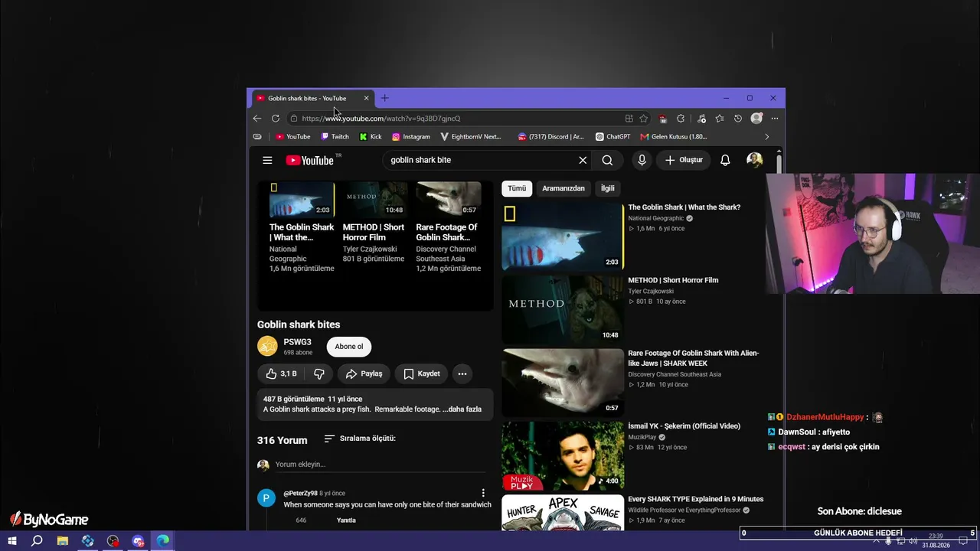The height and width of the screenshot is (551, 980).
Task: Open the Discord taskbar icon
Action: (x=139, y=541)
